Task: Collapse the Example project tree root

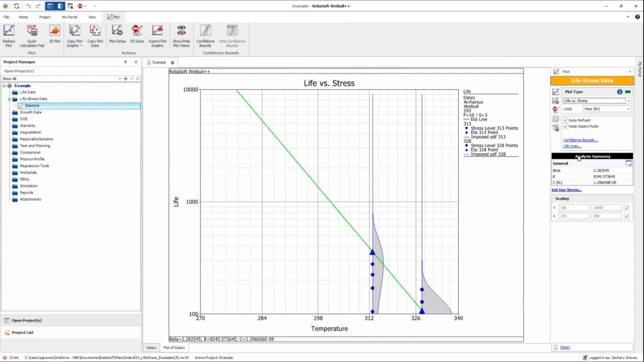Action: (4, 86)
